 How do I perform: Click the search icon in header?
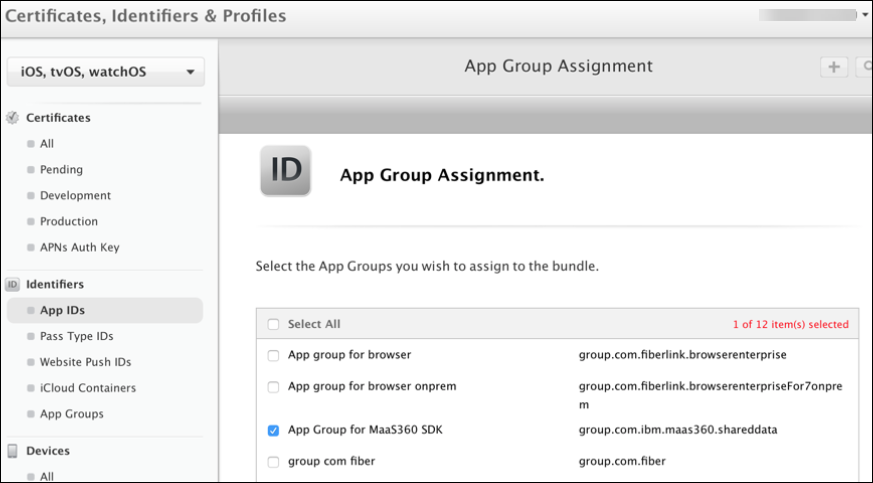(x=866, y=67)
